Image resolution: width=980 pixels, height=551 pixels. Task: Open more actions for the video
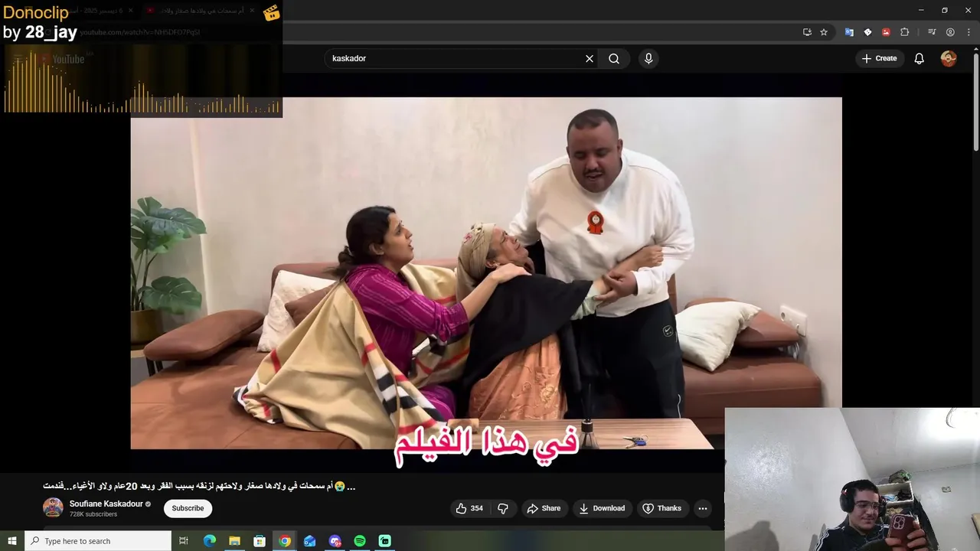coord(703,508)
